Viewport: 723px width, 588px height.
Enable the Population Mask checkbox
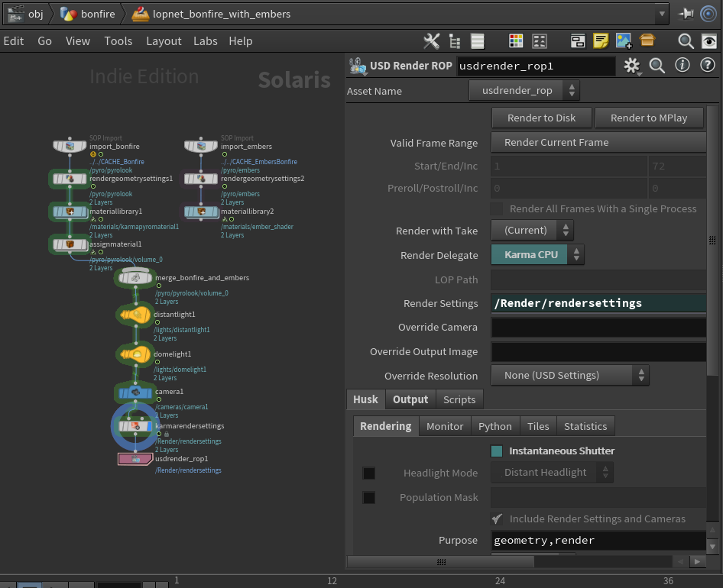369,498
